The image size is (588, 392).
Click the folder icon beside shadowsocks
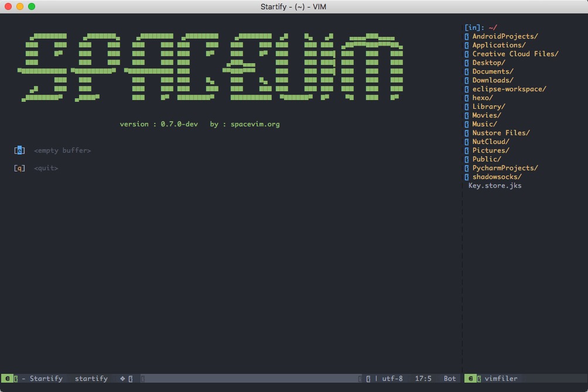(x=467, y=177)
